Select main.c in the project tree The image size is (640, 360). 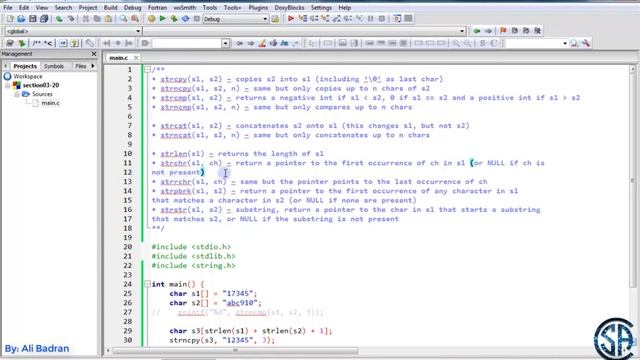(x=51, y=103)
